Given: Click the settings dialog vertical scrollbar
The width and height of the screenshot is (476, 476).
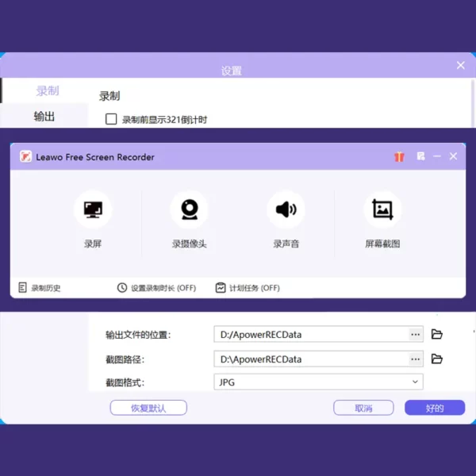Looking at the screenshot, I should point(473,103).
